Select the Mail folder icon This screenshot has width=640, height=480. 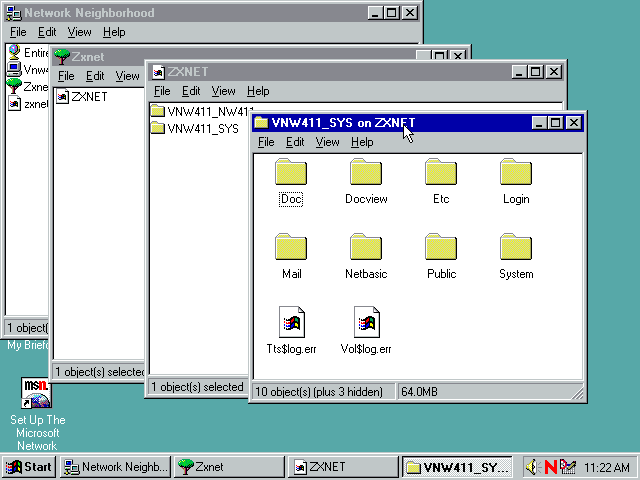(x=291, y=247)
